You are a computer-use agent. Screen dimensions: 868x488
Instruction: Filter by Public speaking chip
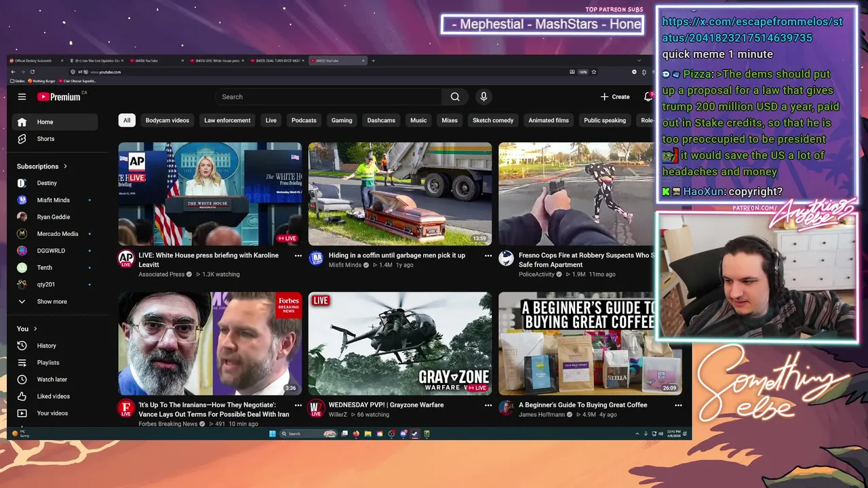pos(605,121)
